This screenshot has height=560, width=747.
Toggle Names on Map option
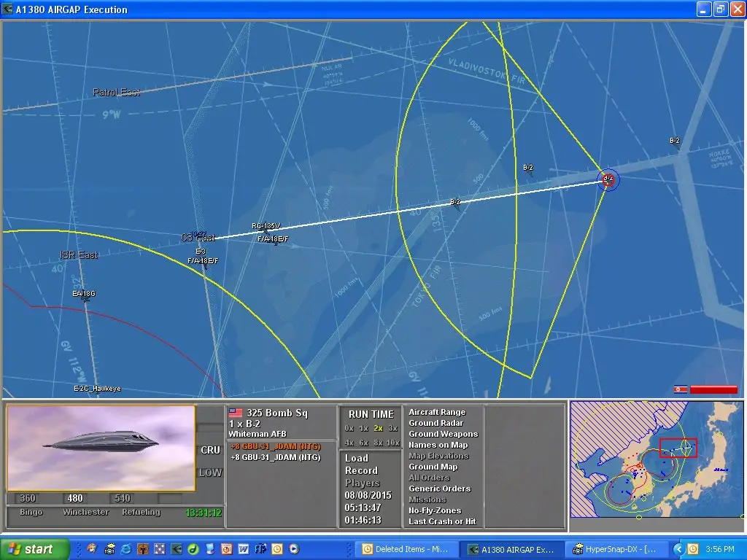[438, 446]
